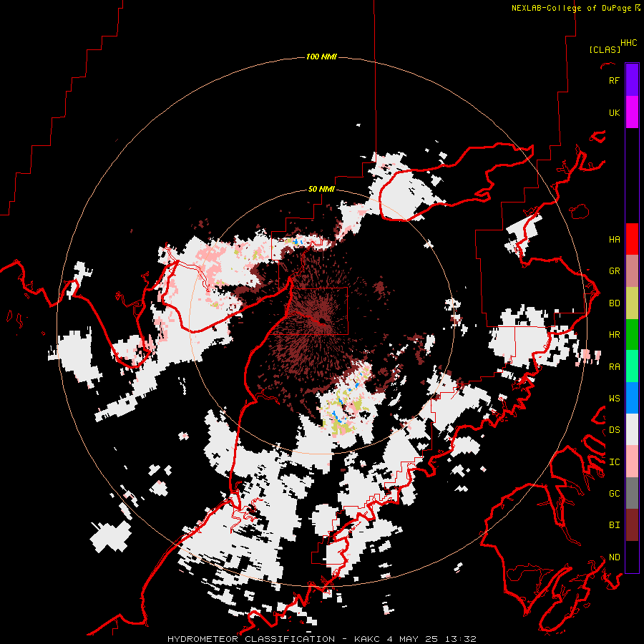The height and width of the screenshot is (644, 644).
Task: Click the HR green legend swatch
Action: (x=632, y=335)
